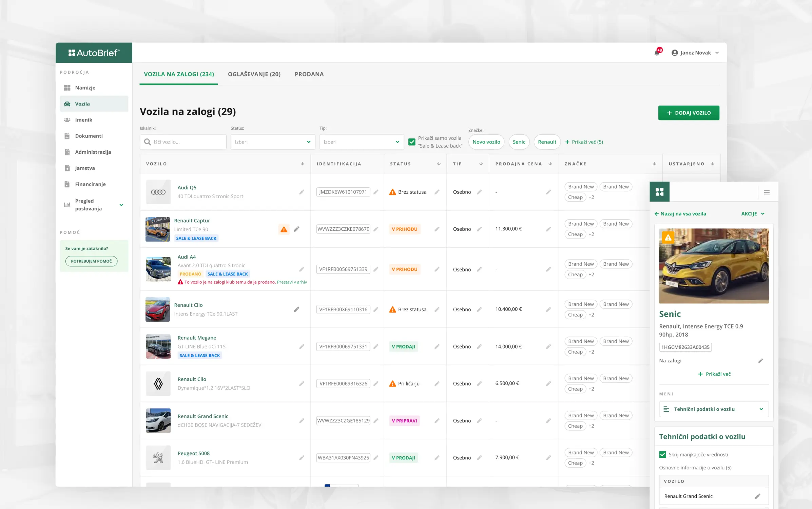Select the Renault tag filter chip

(x=547, y=142)
